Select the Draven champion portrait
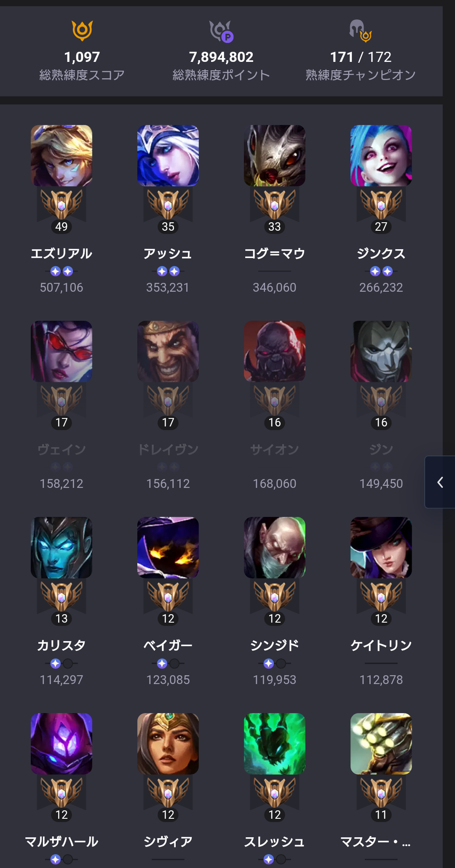The width and height of the screenshot is (455, 868). (168, 351)
